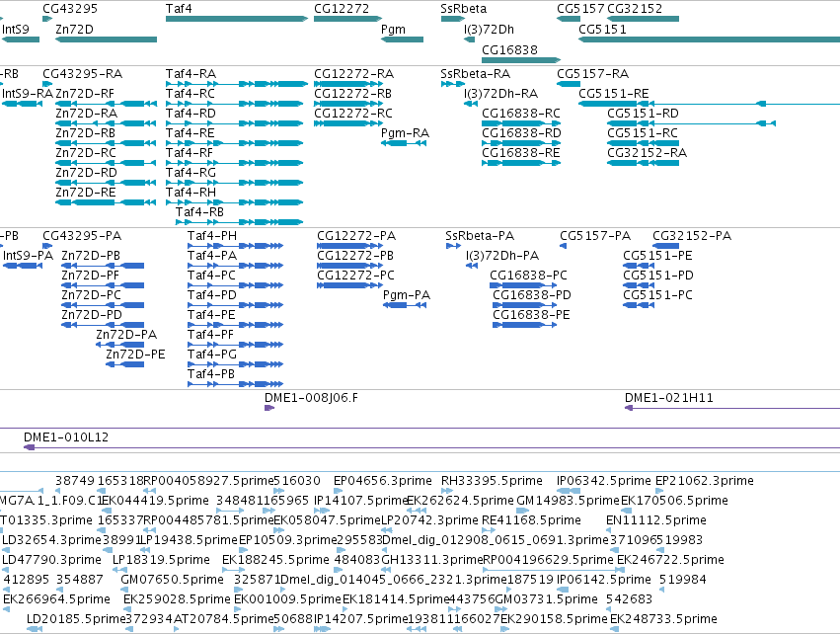
Task: Select EST EP04656.3prime
Action: pyautogui.click(x=383, y=481)
